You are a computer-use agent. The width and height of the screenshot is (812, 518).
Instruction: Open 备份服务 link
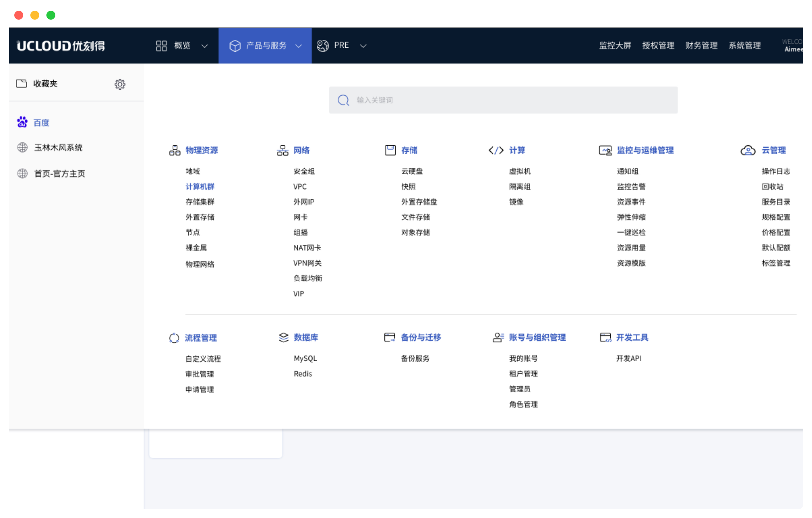click(415, 359)
